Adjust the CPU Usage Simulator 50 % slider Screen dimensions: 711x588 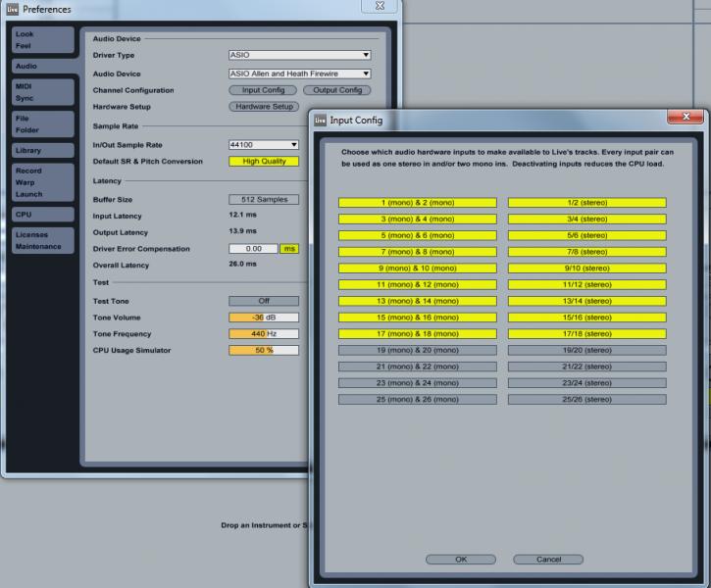(264, 350)
